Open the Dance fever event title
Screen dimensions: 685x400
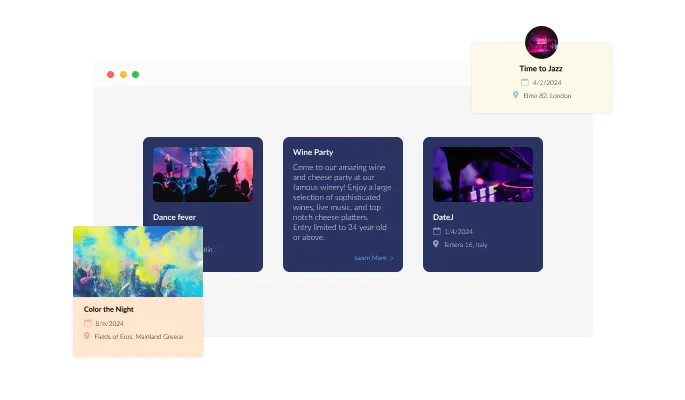[176, 217]
